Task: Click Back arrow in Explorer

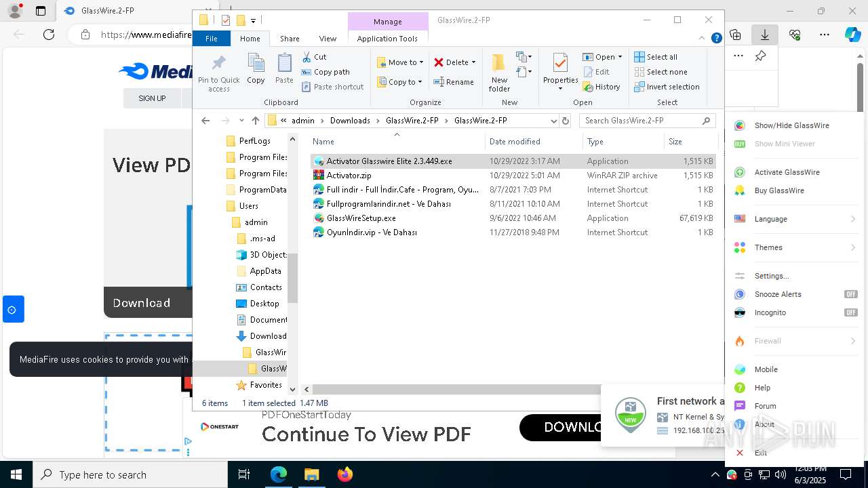Action: pos(205,121)
